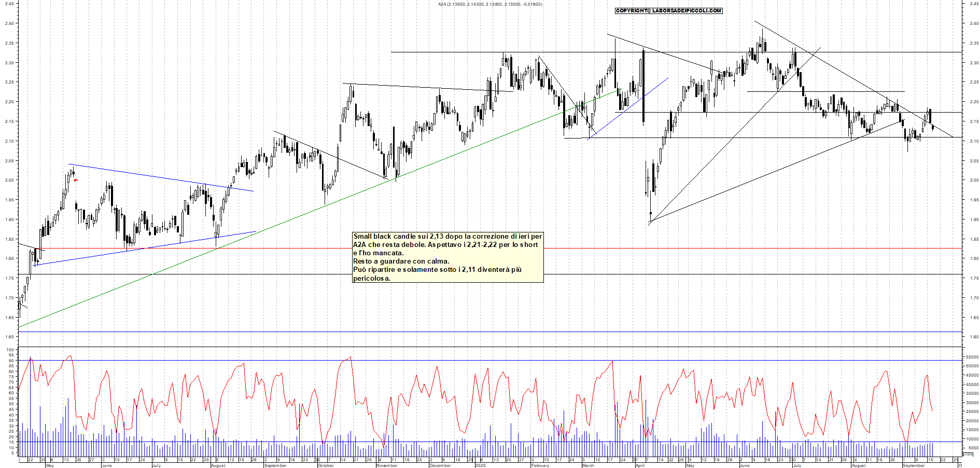Click the 2.10 label on the right price axis
Screen dimensions: 980x468
click(x=974, y=141)
